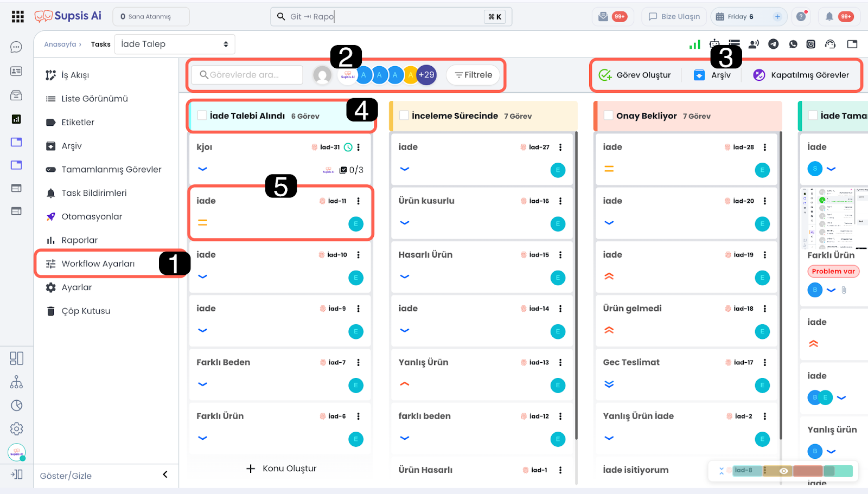Open the Instagram channel icon

tap(810, 44)
